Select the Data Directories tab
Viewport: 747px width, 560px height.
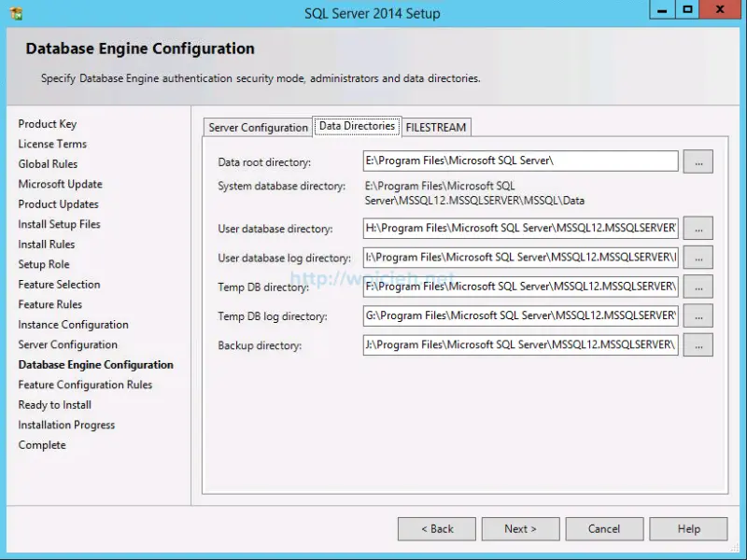click(x=357, y=126)
